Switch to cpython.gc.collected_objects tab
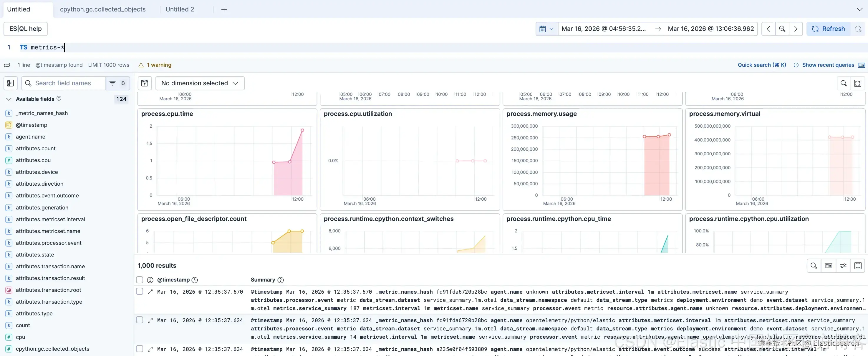 103,9
